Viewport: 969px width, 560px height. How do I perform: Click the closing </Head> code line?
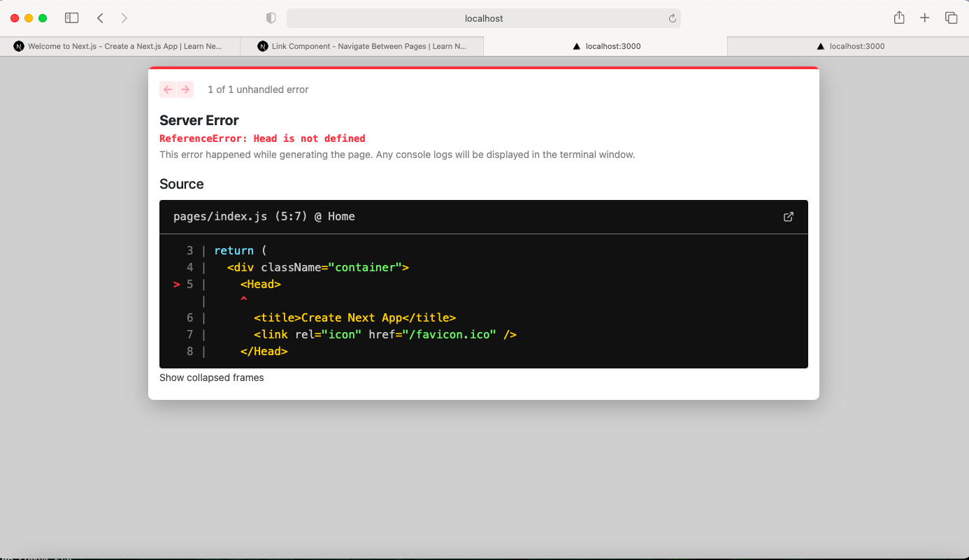coord(264,351)
